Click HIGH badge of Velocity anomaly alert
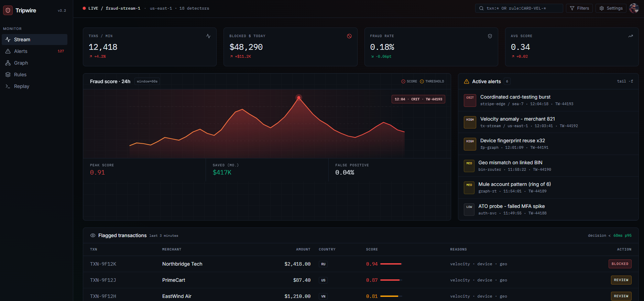Screen dimensions: 644x301 coord(470,122)
